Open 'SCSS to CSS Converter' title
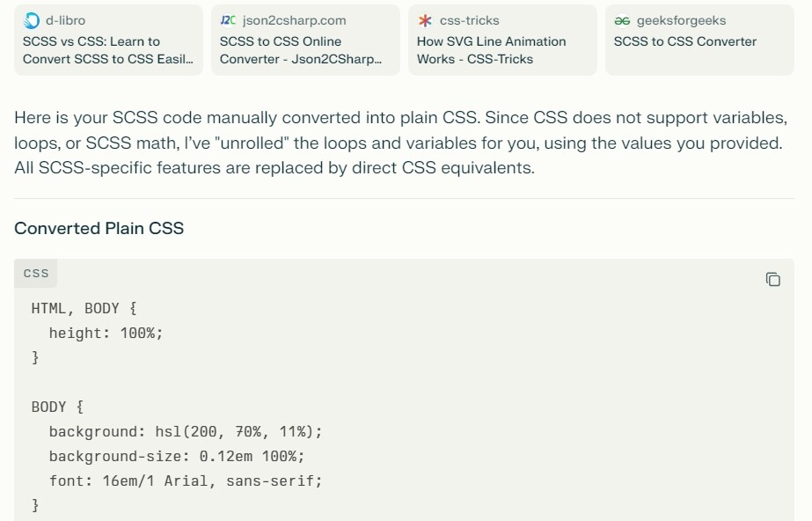The width and height of the screenshot is (812, 521). 685,41
